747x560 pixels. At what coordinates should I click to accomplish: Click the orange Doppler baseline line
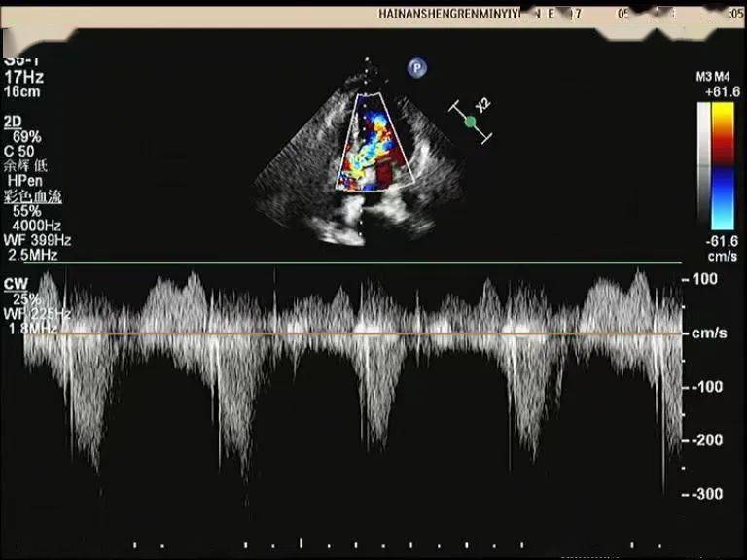pos(353,334)
